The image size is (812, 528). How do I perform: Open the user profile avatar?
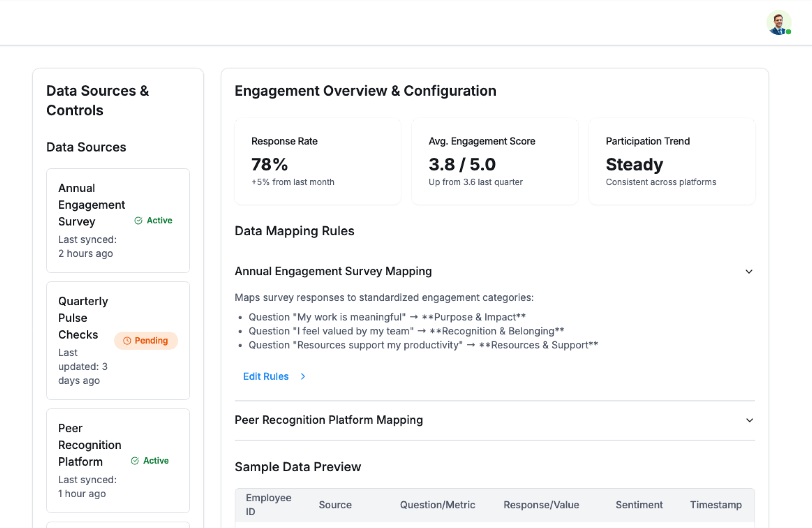coord(778,22)
